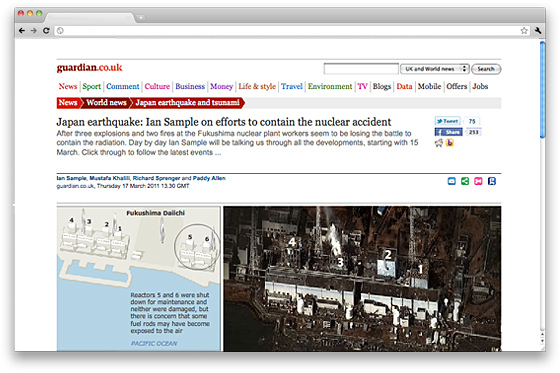Click reactor 2 label in satellite photo
Screen dimensions: 560x373
388,255
